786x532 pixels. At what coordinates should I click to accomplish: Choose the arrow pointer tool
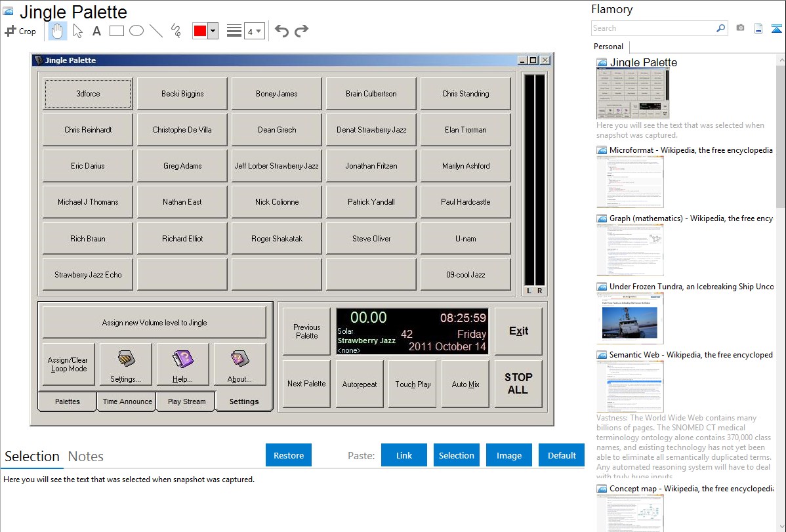77,31
